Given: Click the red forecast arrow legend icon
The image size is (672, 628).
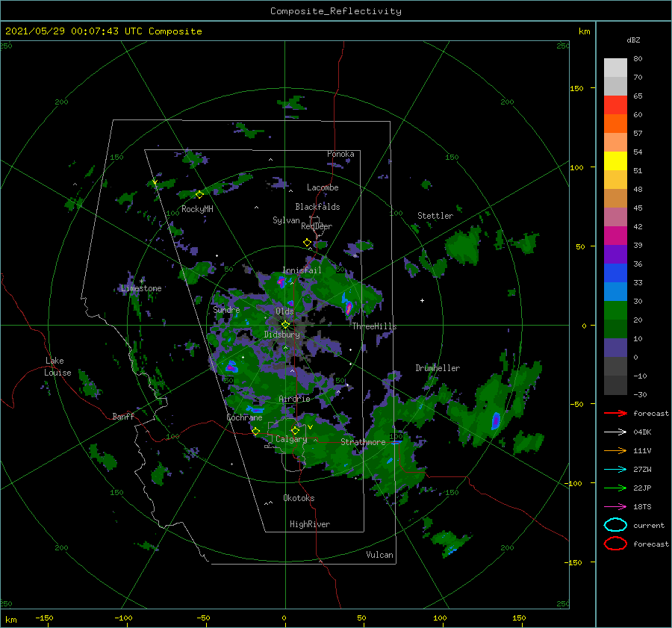Looking at the screenshot, I should (615, 413).
